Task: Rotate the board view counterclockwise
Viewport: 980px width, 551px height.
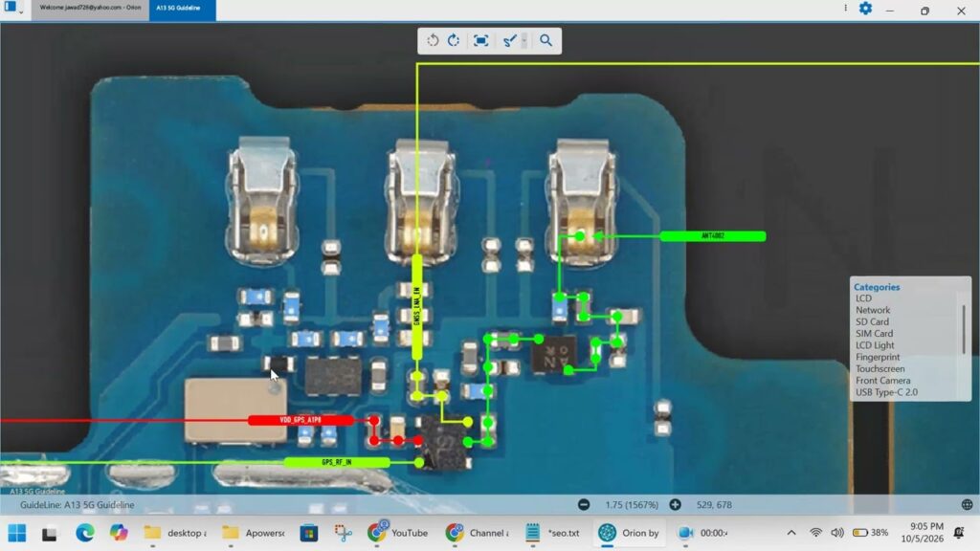Action: 433,40
